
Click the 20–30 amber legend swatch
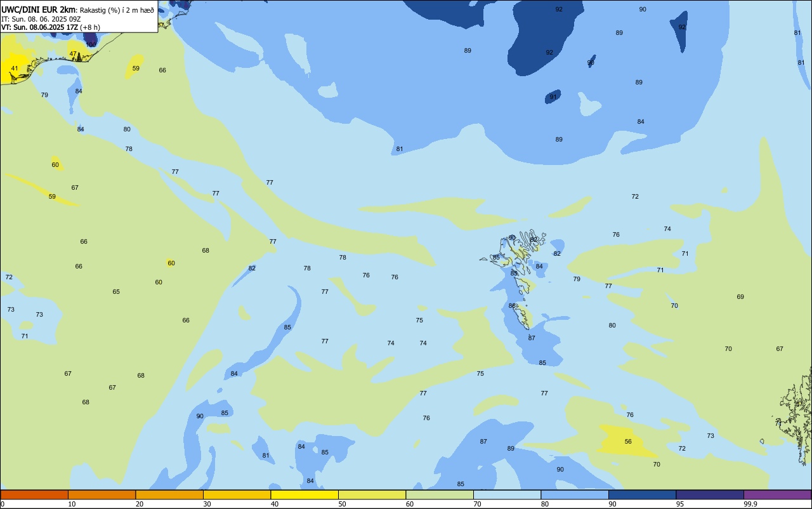tap(169, 494)
